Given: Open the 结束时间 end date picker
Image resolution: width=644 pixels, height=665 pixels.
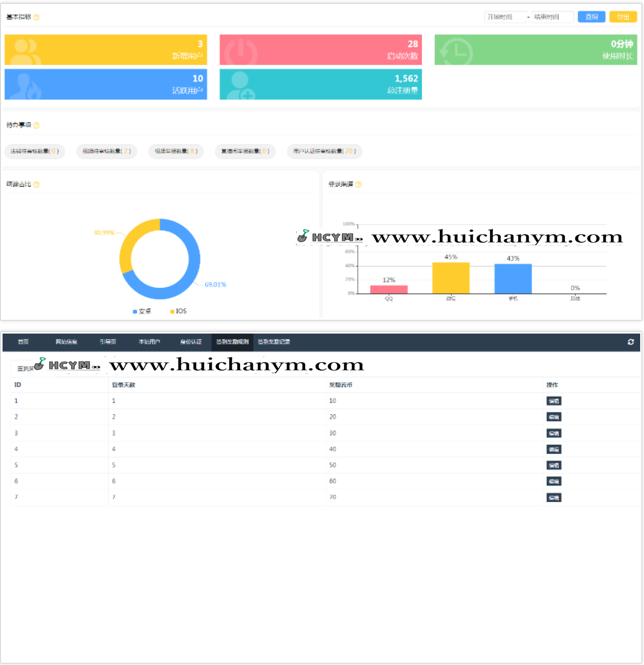Looking at the screenshot, I should click(552, 17).
